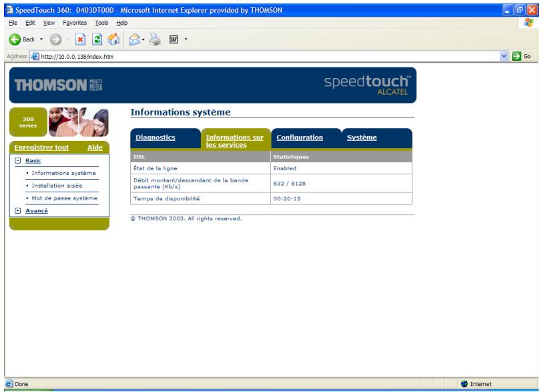The height and width of the screenshot is (392, 542).
Task: Click the 832 / 8128 bandwidth value
Action: (x=289, y=184)
